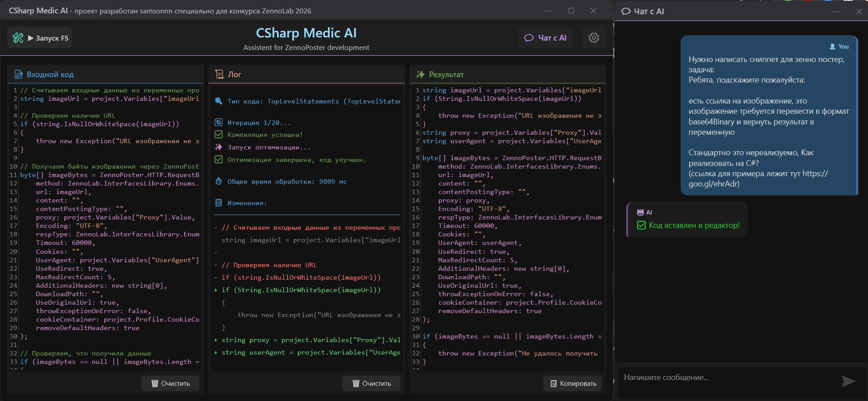Click the checkmark beside Код вставлен в редактор

[x=641, y=225]
